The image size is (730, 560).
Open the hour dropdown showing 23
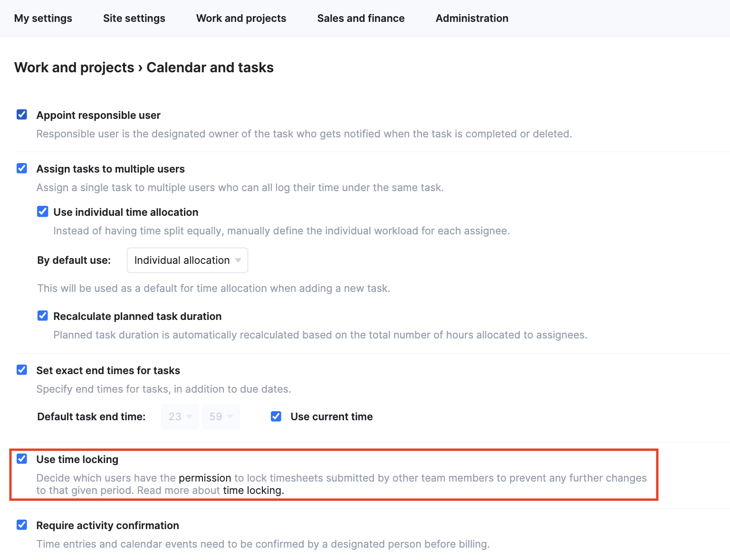(x=180, y=417)
